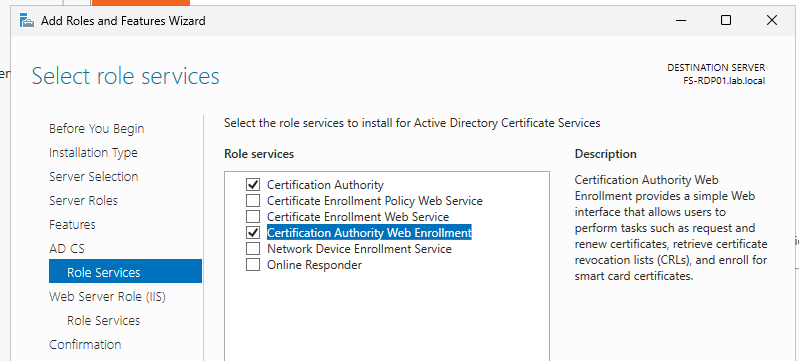799x361 pixels.
Task: Select the highlighted Certification Authority Web Enrollment label
Action: 369,233
